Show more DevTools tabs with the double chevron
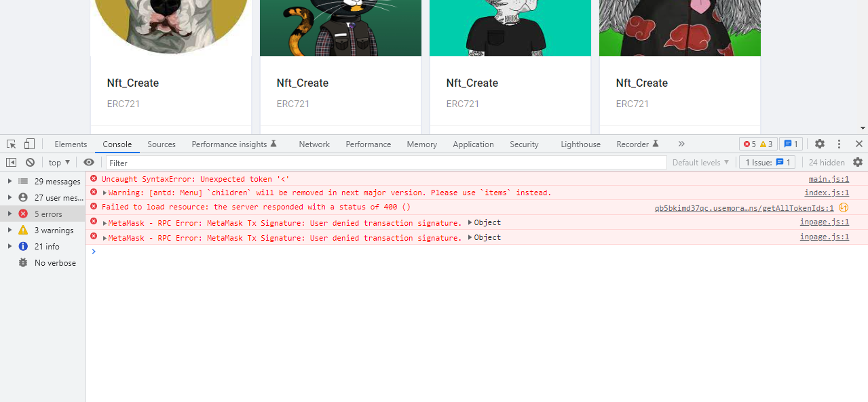The width and height of the screenshot is (868, 402). pos(681,144)
